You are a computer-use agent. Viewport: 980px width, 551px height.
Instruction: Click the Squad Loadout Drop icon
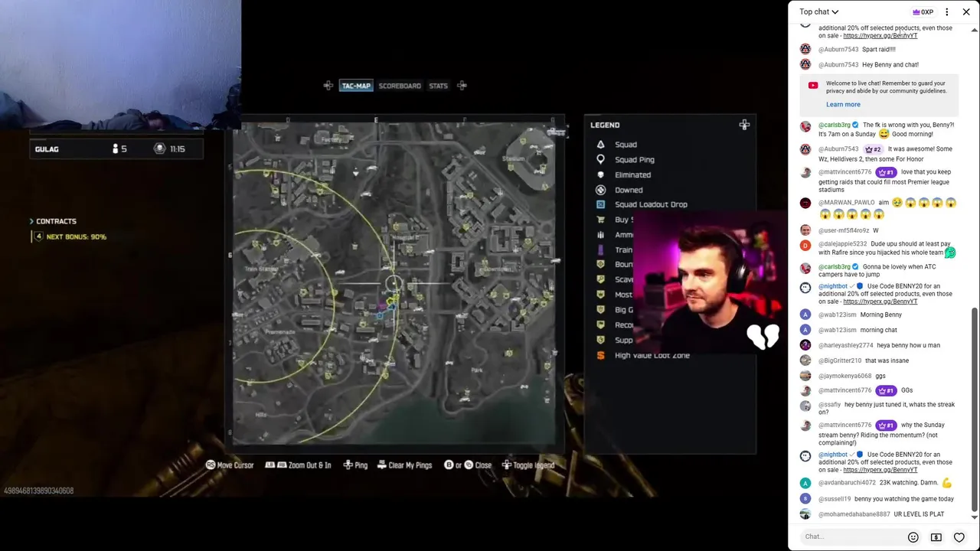600,204
